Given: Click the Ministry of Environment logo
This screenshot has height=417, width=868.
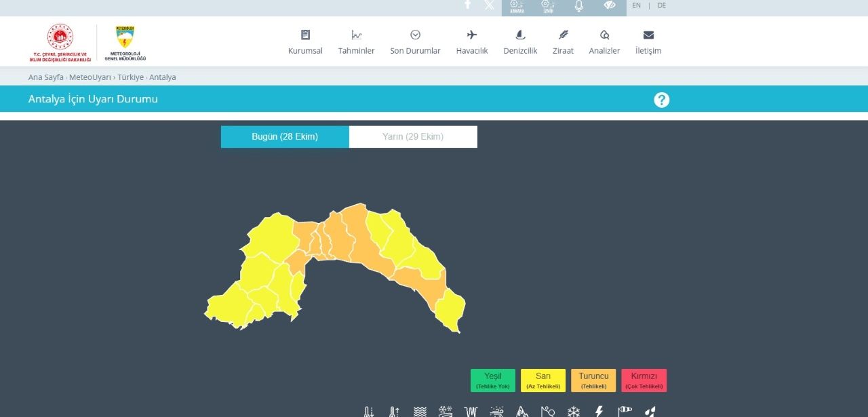Looking at the screenshot, I should (x=60, y=43).
